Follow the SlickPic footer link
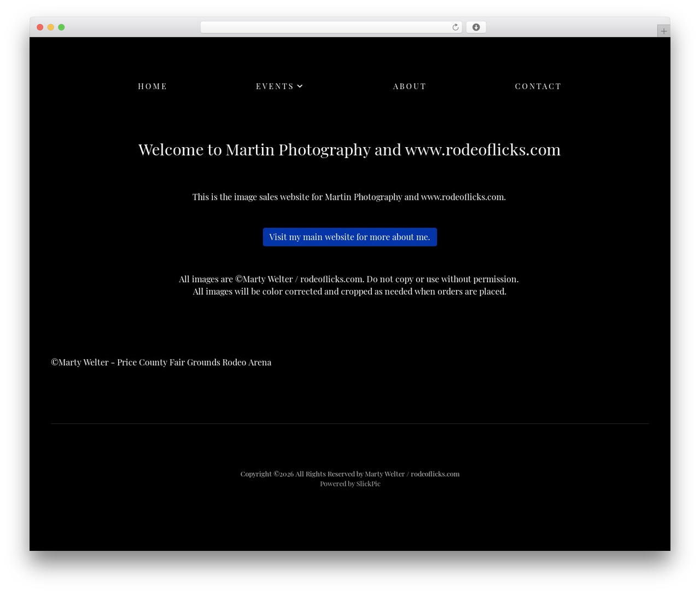The height and width of the screenshot is (593, 700). coord(368,484)
